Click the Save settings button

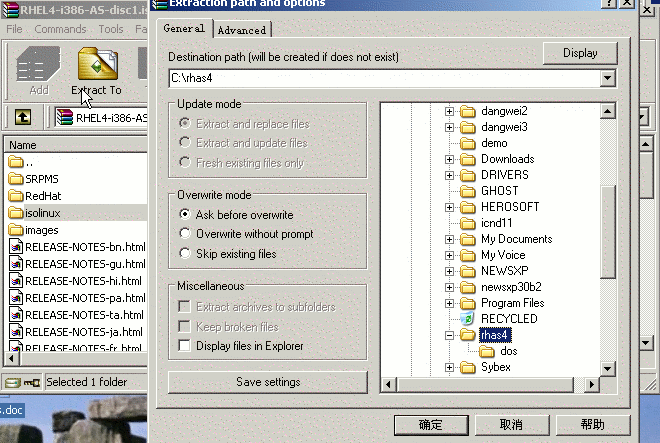point(267,382)
